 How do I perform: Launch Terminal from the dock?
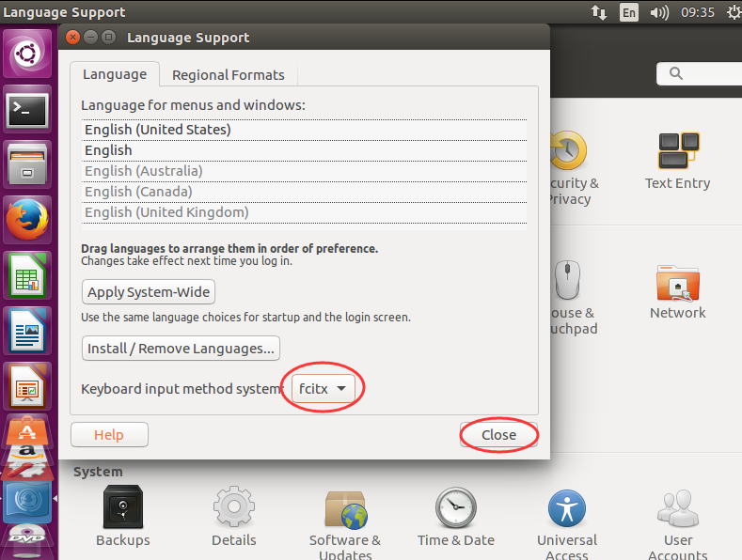(27, 109)
